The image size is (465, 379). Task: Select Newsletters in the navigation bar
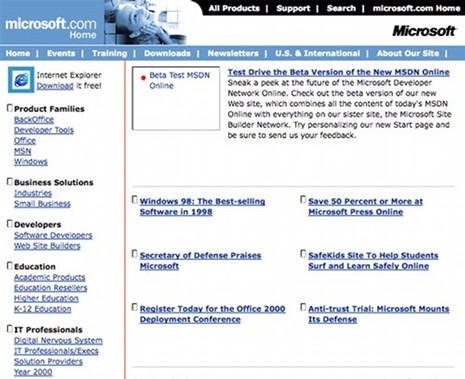(233, 53)
